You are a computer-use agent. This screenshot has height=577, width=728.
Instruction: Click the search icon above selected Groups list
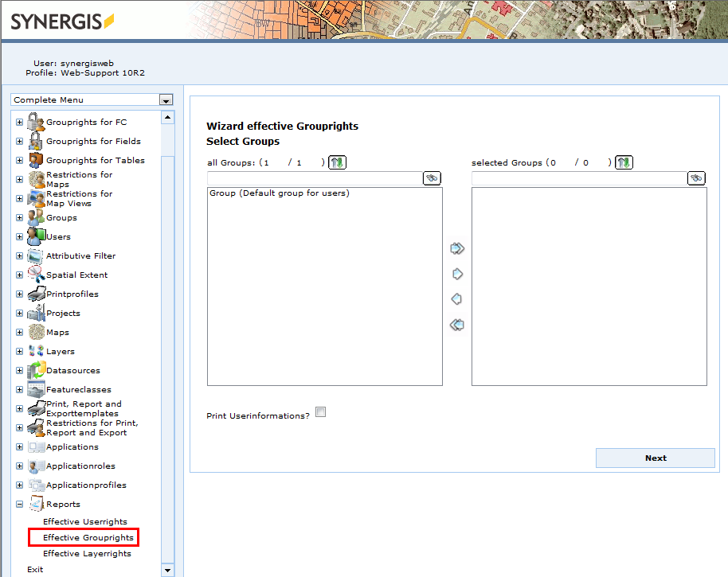point(695,178)
